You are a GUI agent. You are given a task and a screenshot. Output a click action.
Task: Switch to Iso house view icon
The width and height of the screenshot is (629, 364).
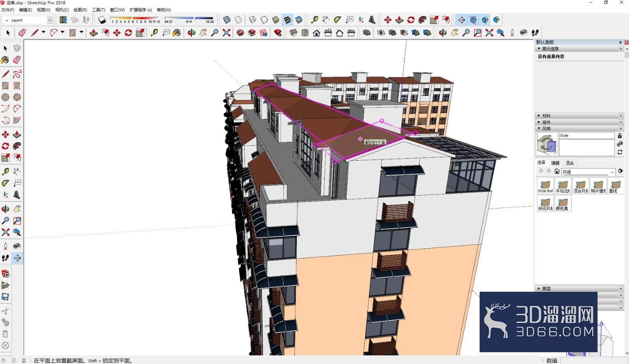coord(293,33)
